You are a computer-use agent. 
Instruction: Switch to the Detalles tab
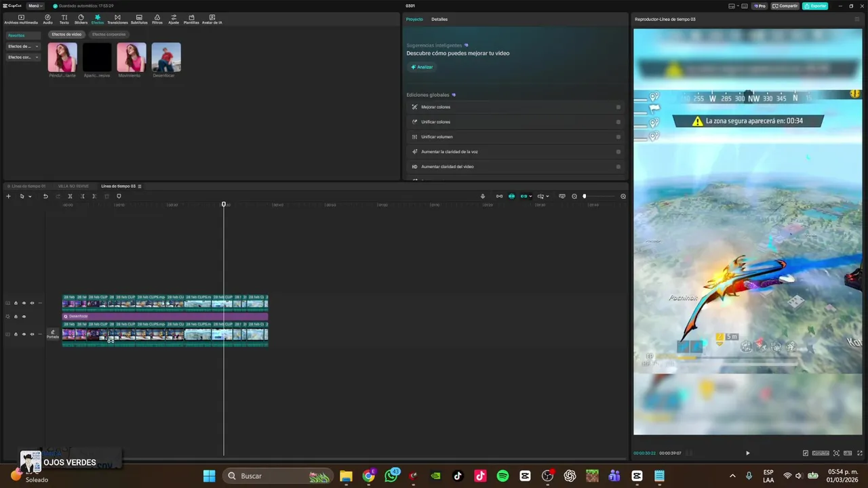coord(439,19)
